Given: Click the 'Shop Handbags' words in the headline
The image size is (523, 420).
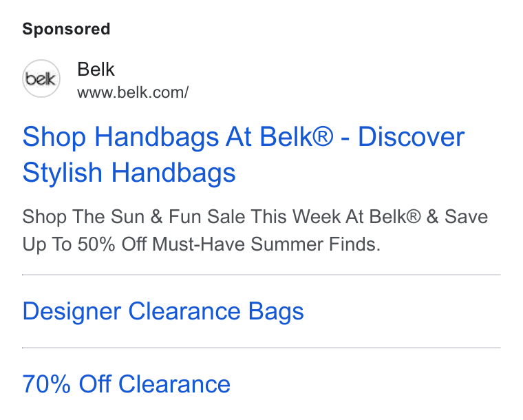Looking at the screenshot, I should [120, 137].
